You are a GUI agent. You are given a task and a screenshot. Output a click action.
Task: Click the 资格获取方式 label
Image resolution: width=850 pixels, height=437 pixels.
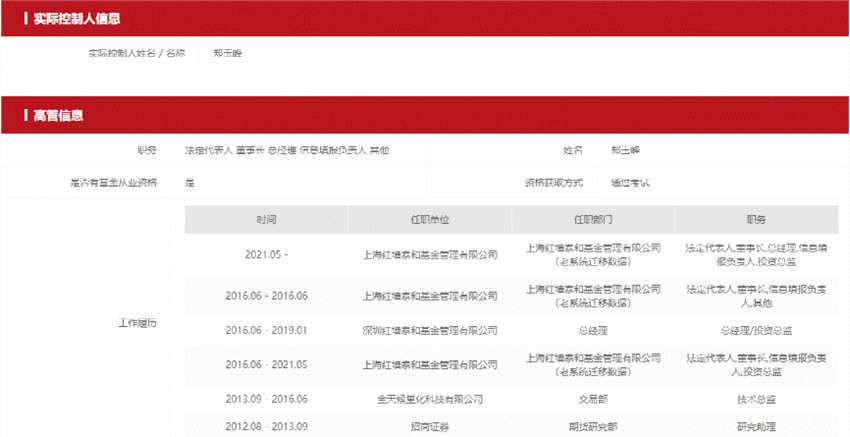click(553, 183)
